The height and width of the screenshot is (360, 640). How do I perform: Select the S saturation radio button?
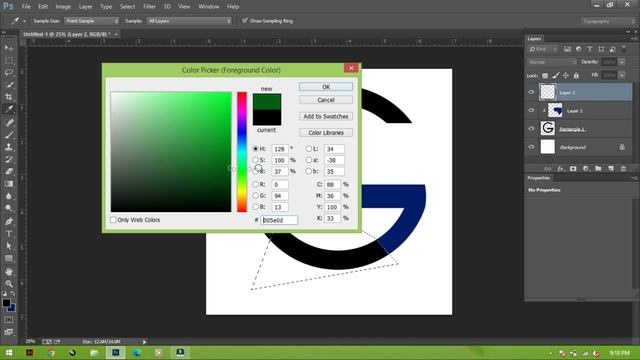(256, 160)
